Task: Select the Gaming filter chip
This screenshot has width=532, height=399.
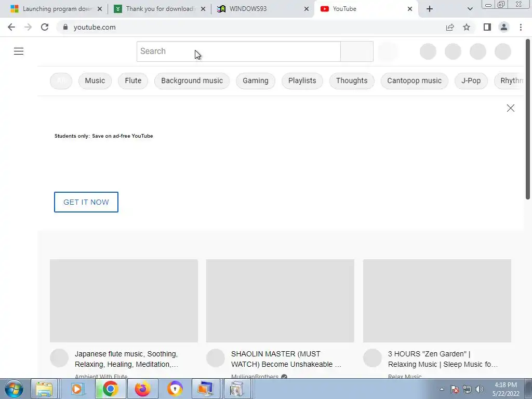Action: (256, 81)
